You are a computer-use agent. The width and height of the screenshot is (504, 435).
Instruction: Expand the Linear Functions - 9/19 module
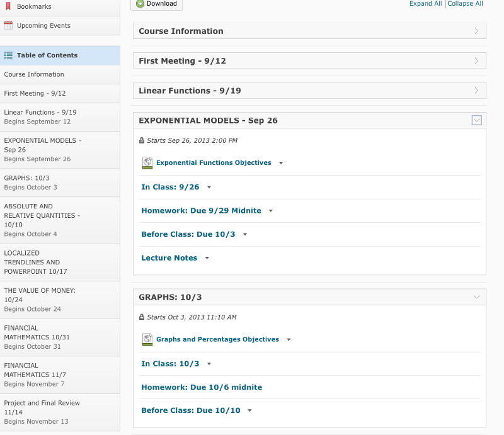click(x=476, y=91)
